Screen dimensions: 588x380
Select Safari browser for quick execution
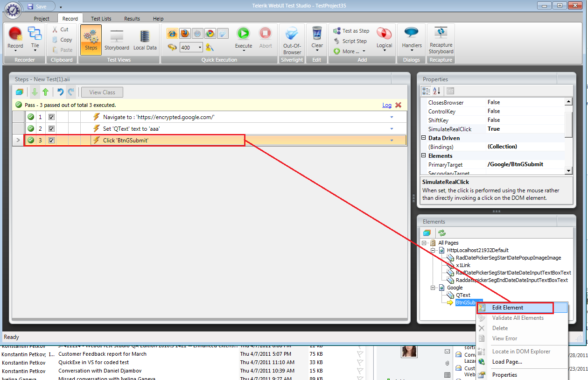click(198, 33)
